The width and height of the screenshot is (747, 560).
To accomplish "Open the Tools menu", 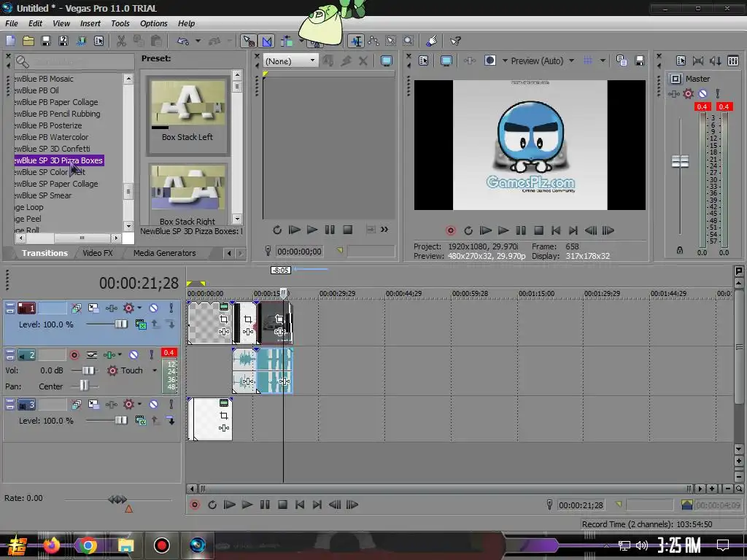I will (120, 23).
